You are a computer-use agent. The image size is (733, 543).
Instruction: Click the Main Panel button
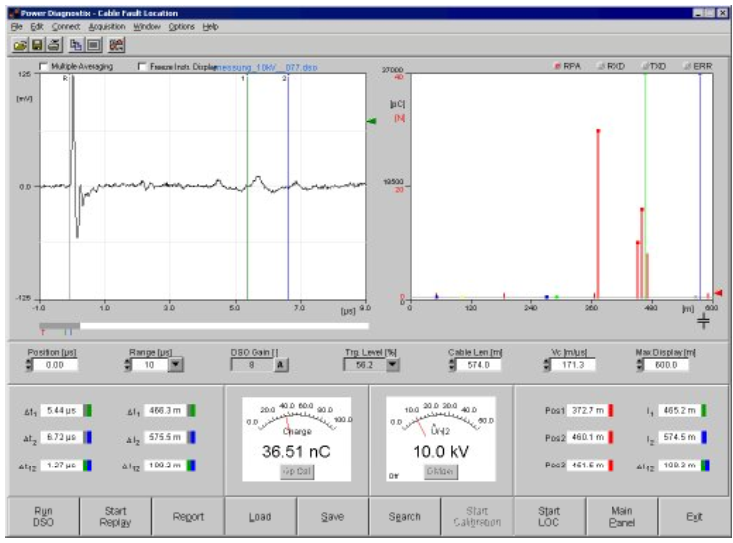pyautogui.click(x=621, y=516)
